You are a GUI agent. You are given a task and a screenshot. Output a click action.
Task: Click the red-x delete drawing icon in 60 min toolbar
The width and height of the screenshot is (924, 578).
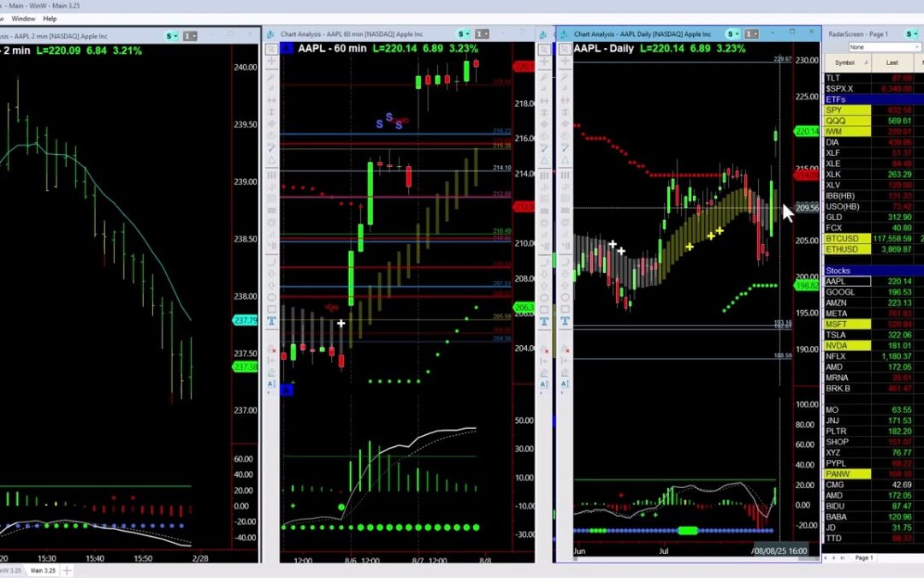coord(272,349)
